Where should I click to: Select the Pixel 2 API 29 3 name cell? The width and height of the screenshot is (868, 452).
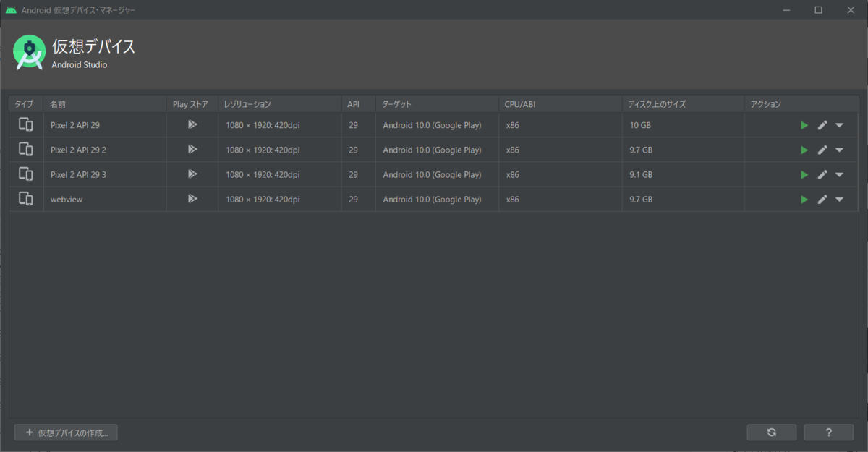pyautogui.click(x=105, y=174)
